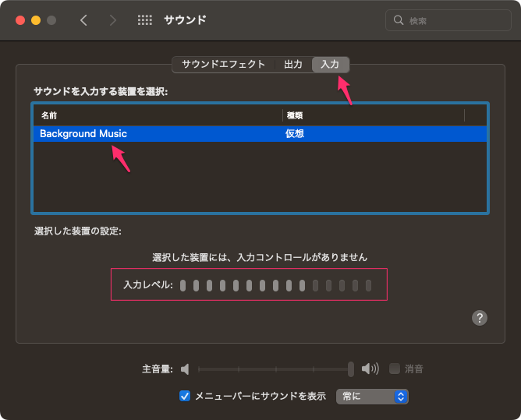Switch to the 出力 tab

(x=293, y=65)
